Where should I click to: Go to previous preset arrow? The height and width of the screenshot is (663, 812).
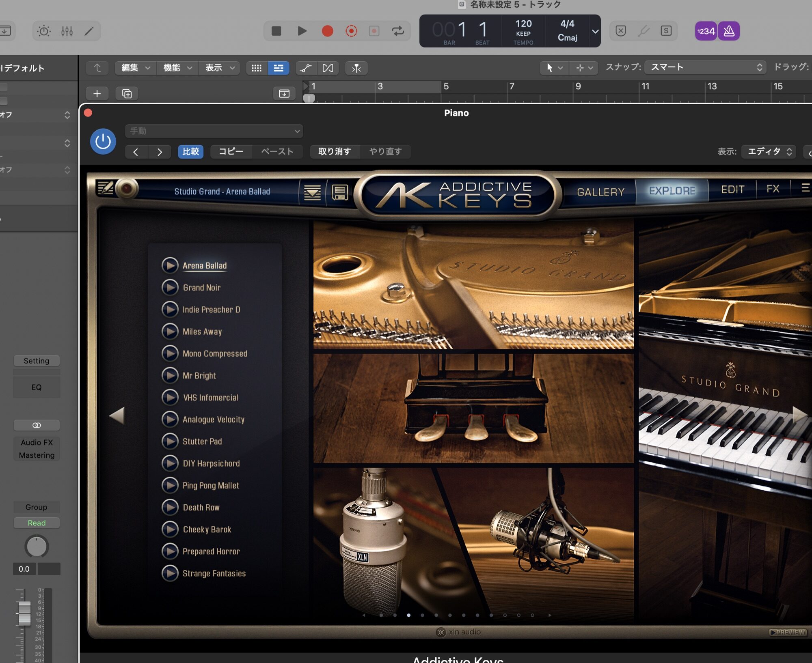(136, 152)
